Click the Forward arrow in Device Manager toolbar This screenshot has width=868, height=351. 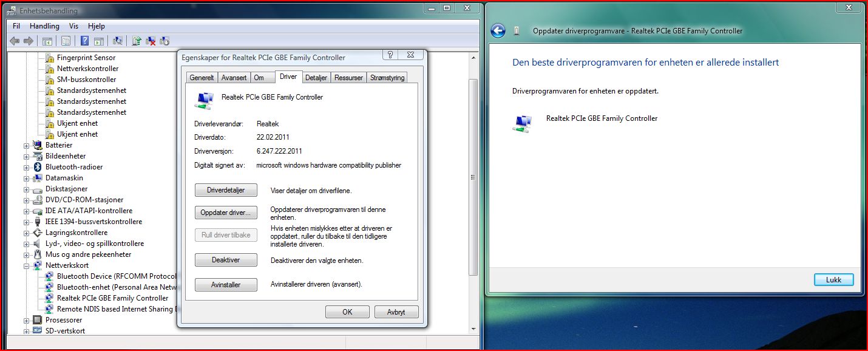coord(29,41)
